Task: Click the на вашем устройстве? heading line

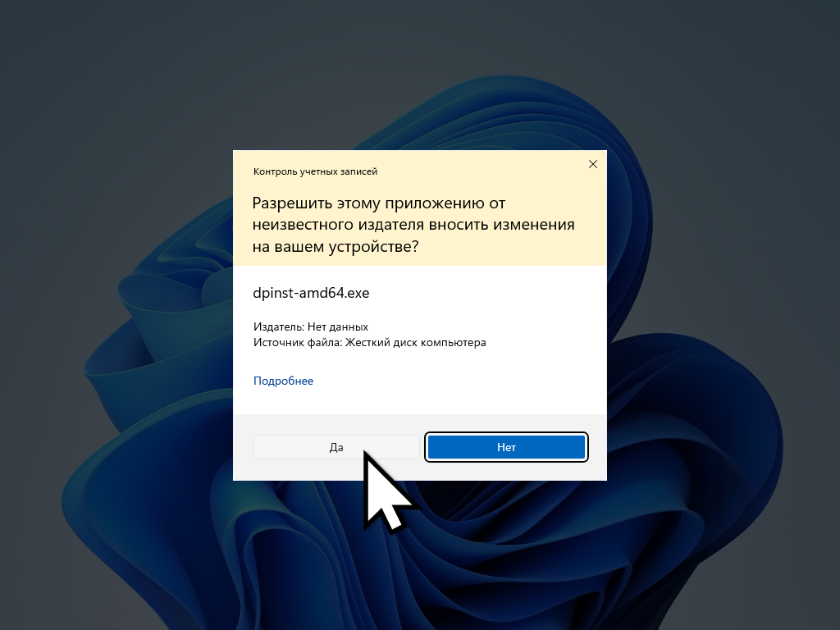Action: coord(336,247)
